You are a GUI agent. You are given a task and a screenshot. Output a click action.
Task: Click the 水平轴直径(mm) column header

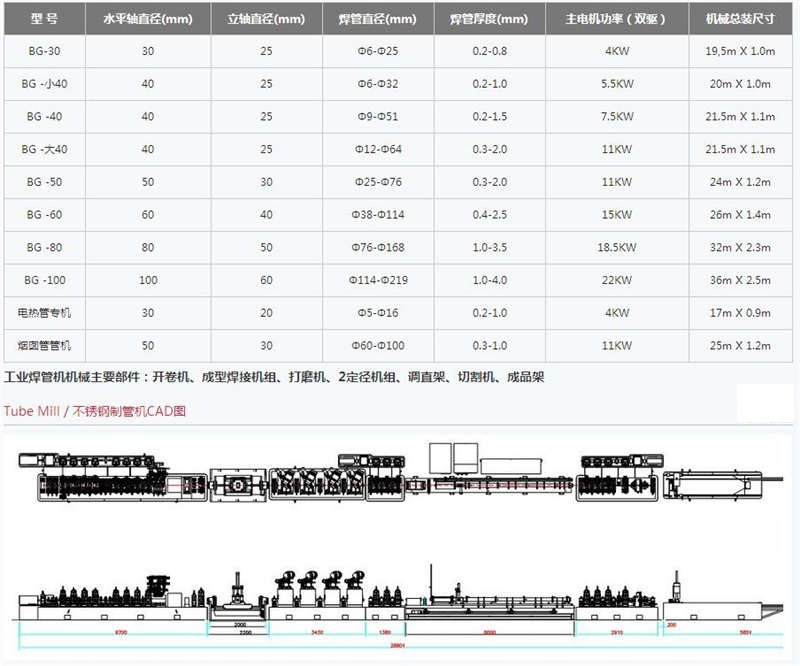pos(148,19)
